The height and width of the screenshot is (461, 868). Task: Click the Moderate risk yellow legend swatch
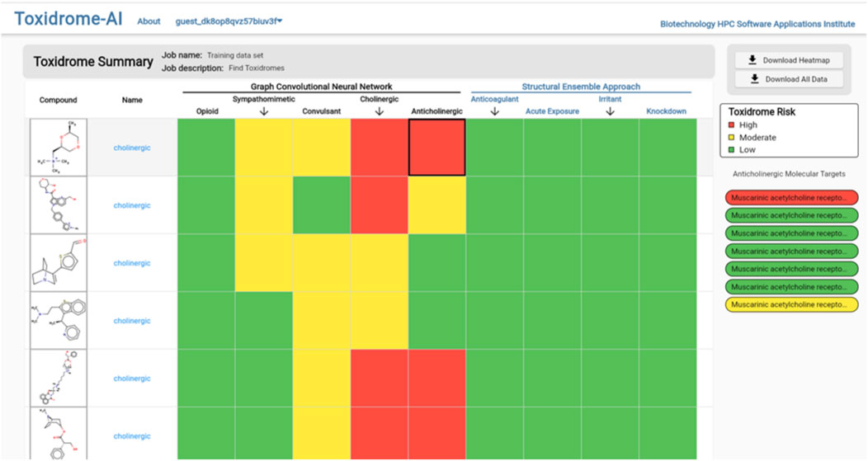coord(733,137)
